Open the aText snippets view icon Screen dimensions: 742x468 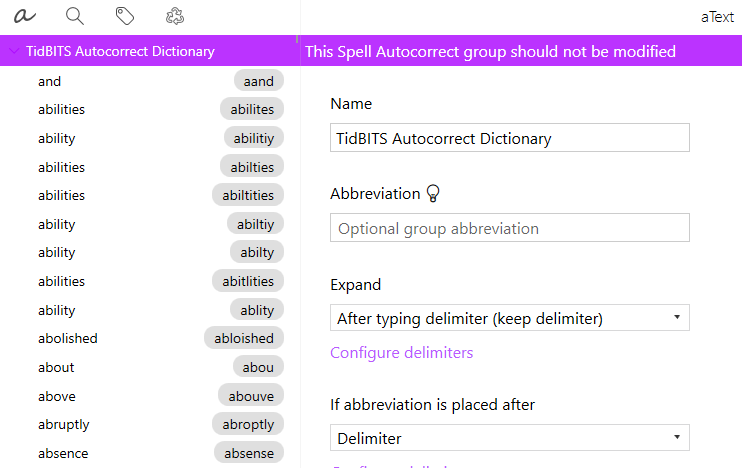pyautogui.click(x=25, y=16)
